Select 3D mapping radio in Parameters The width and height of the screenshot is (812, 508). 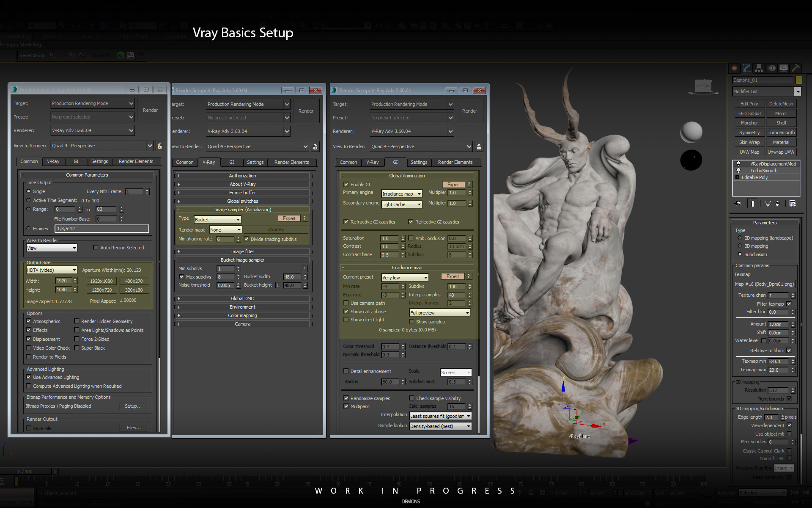(x=740, y=246)
